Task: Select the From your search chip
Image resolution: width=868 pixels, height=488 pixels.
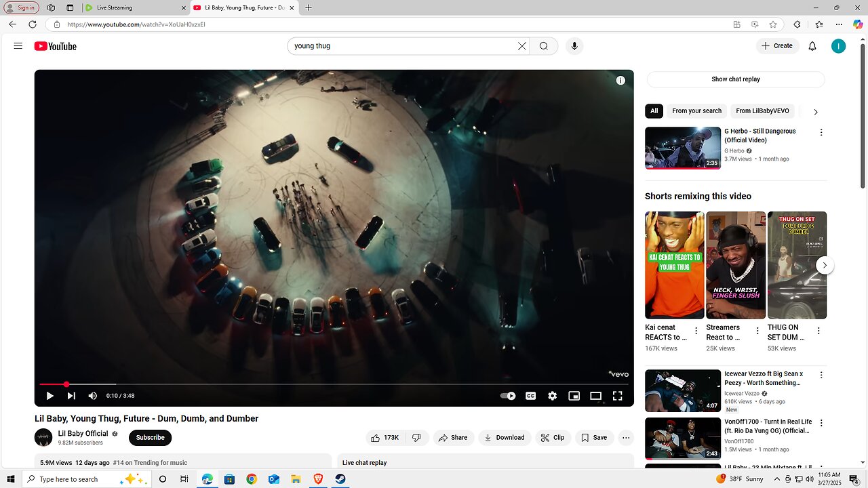Action: click(x=696, y=111)
